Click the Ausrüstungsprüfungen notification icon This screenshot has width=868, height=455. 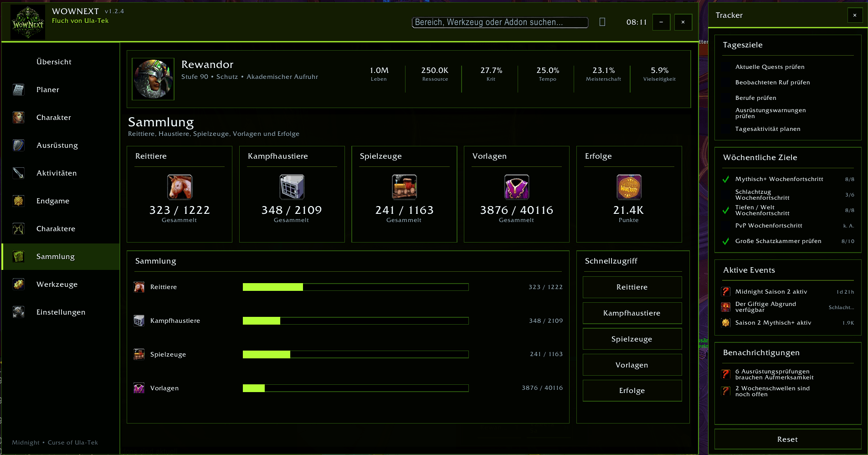(726, 374)
